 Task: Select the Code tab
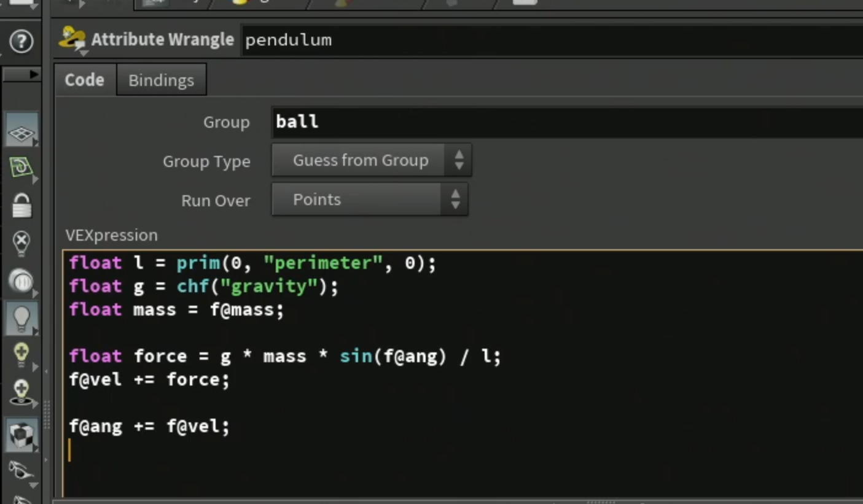pos(85,80)
